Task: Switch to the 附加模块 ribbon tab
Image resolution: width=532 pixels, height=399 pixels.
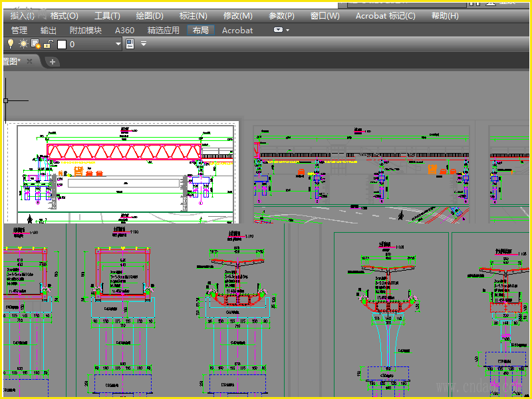Action: coord(86,30)
